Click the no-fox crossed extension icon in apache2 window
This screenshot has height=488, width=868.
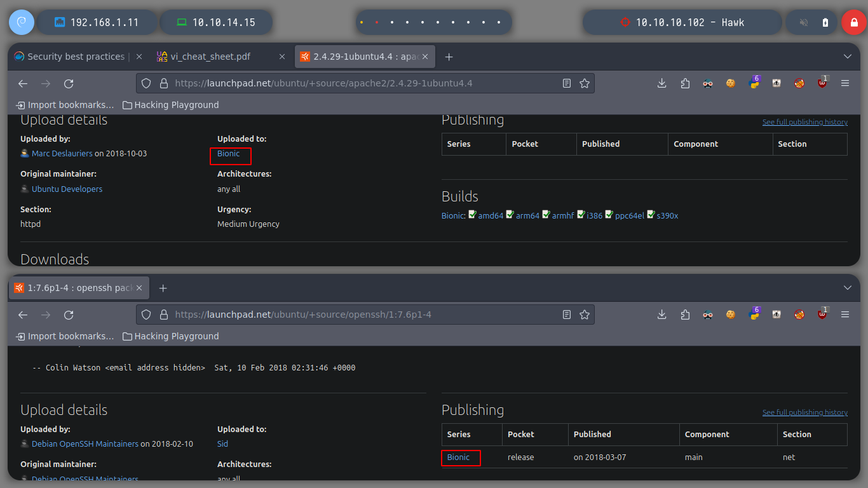pyautogui.click(x=799, y=83)
